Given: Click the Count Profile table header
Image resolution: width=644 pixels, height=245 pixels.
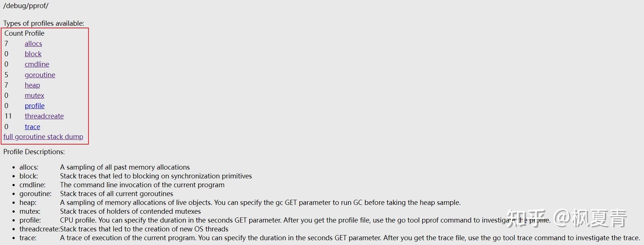Looking at the screenshot, I should pos(24,33).
